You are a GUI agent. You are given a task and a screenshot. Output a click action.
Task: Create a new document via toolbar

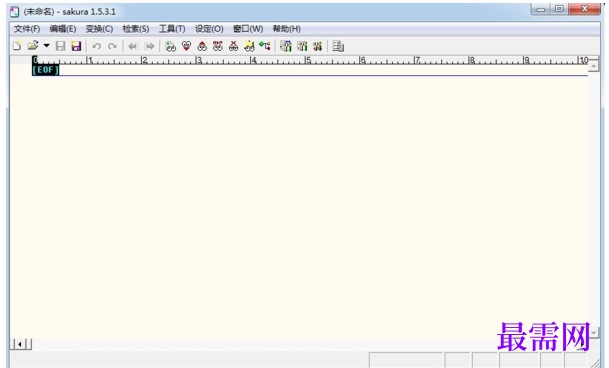[x=17, y=46]
